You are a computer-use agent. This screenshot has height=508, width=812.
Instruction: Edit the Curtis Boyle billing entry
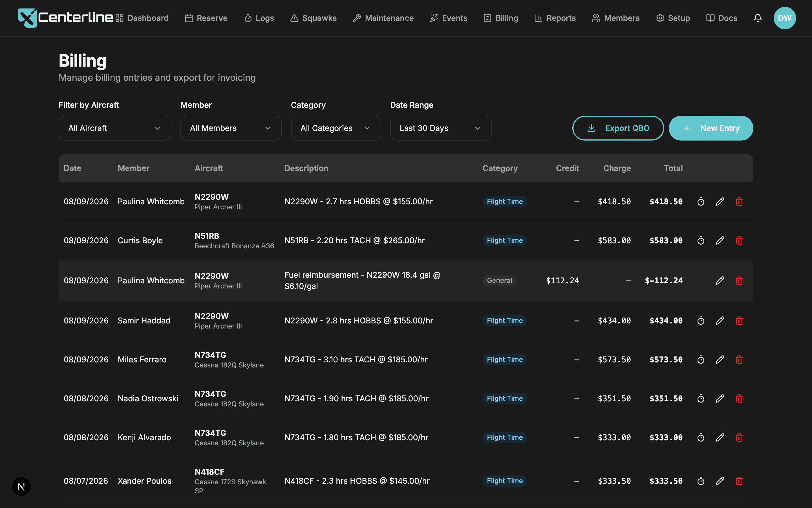click(x=720, y=240)
